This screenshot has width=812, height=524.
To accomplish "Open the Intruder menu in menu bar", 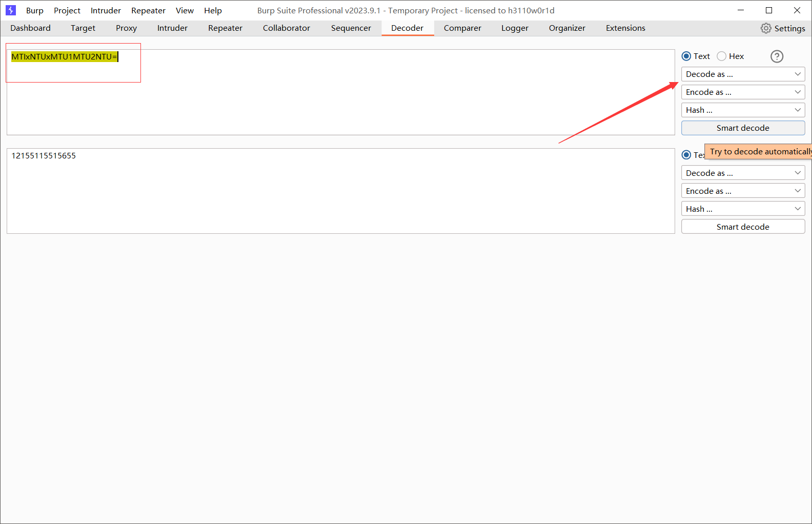I will 106,10.
